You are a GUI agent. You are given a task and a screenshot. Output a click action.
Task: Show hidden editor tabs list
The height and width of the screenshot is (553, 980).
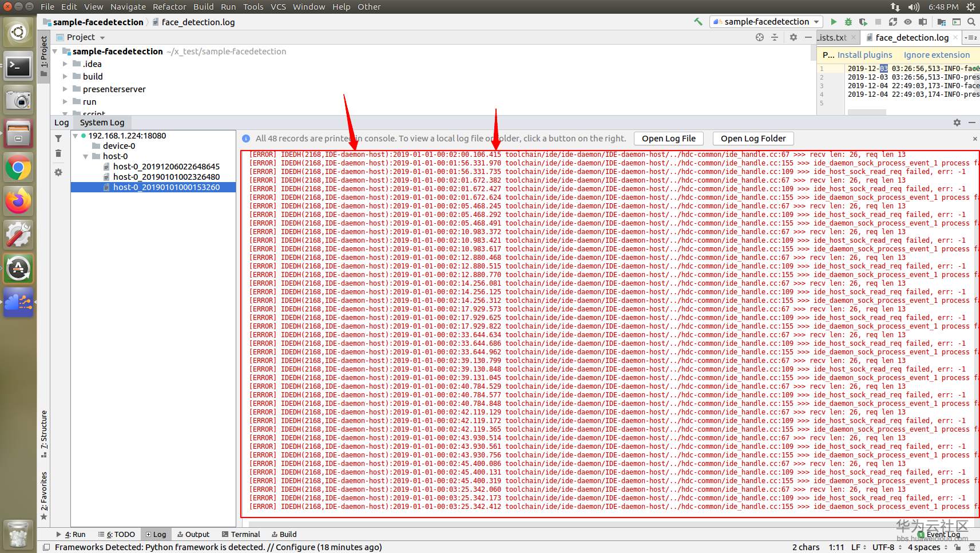[971, 38]
